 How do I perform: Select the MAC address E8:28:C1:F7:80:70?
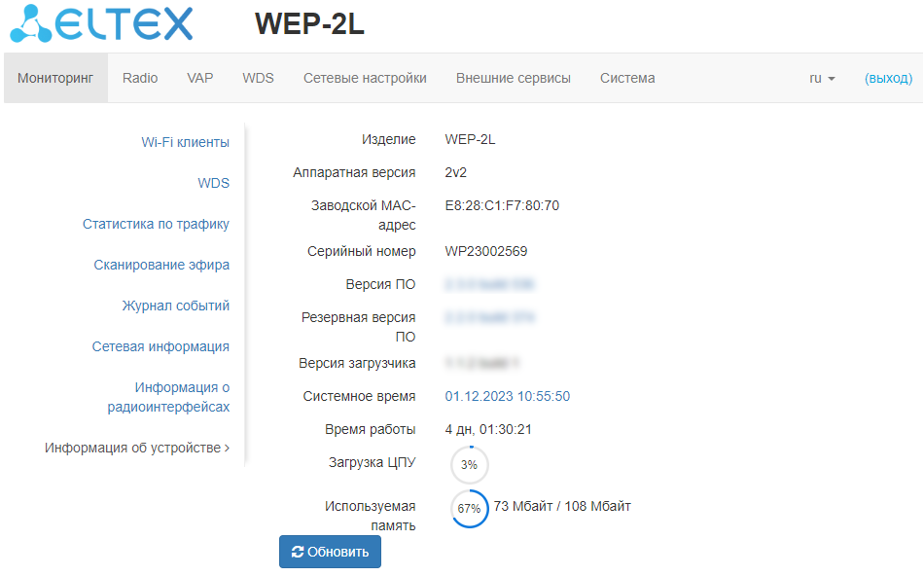(502, 205)
